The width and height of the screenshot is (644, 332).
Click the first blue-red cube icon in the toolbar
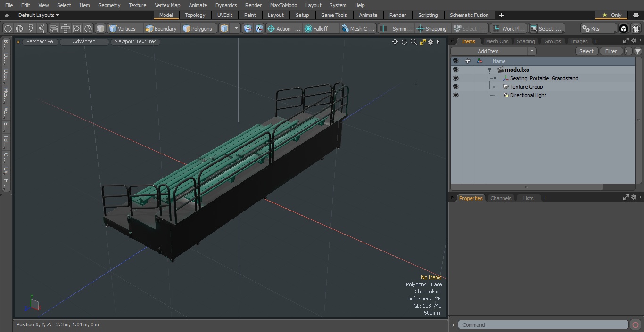click(x=248, y=29)
